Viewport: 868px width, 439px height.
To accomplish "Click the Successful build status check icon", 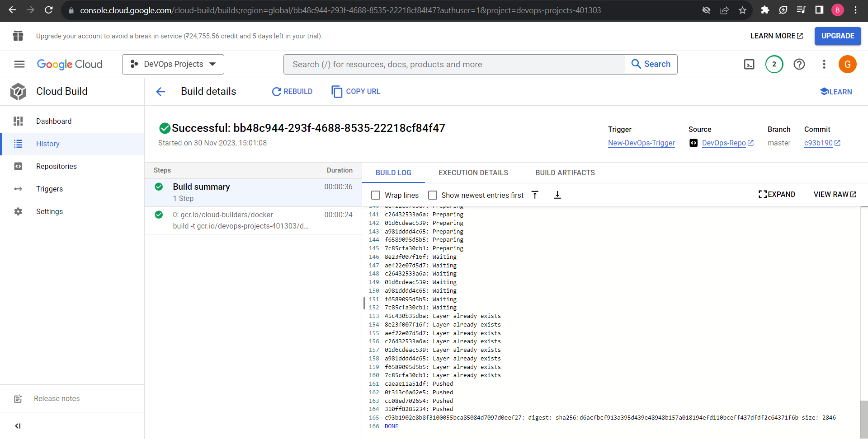I will [165, 128].
